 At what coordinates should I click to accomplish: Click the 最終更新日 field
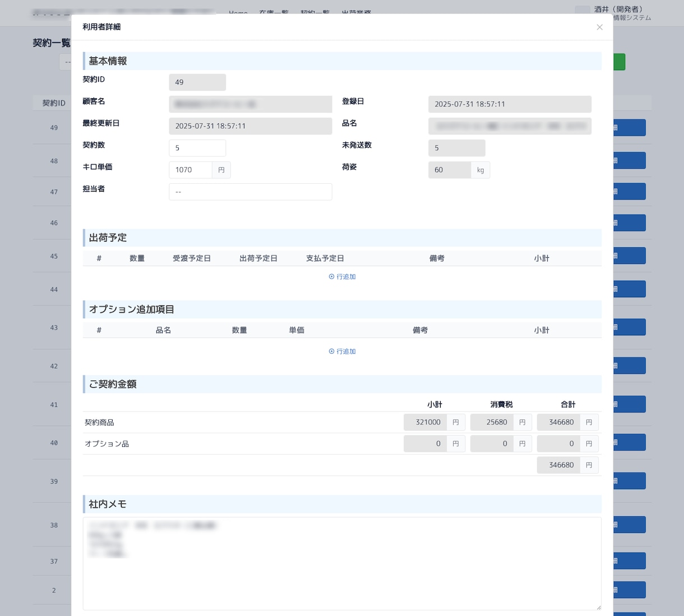pos(250,126)
